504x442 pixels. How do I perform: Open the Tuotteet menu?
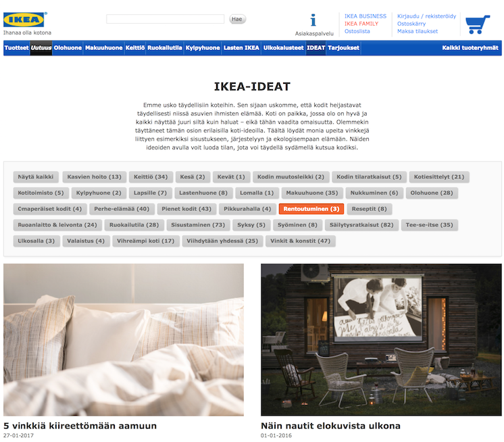[17, 48]
